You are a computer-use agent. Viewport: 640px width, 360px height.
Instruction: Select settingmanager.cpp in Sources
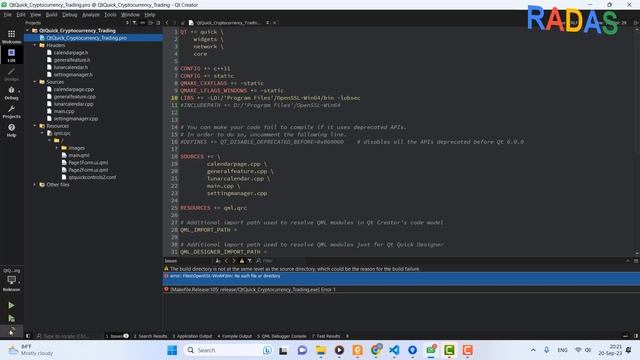pos(76,118)
